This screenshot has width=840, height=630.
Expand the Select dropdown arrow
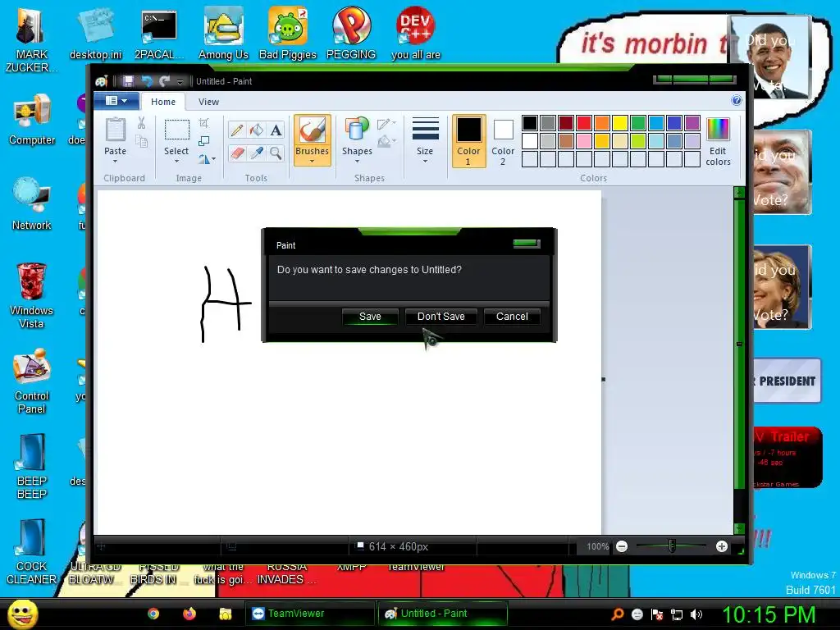coord(176,162)
